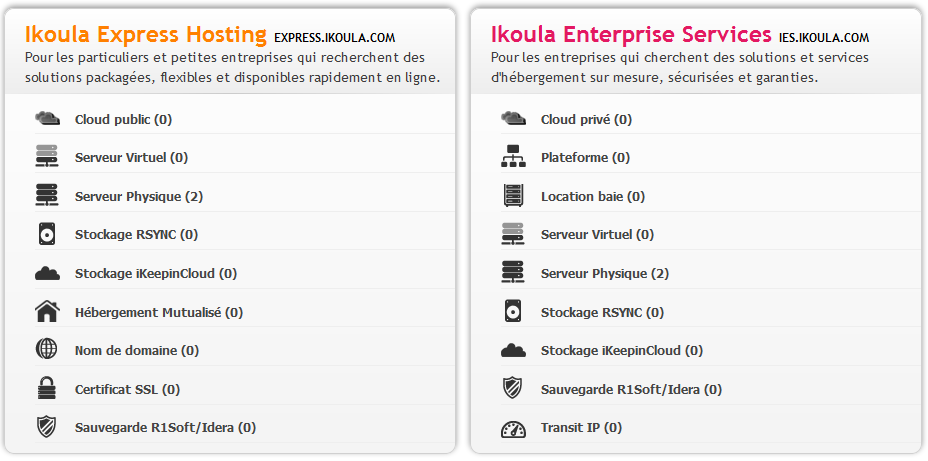This screenshot has width=928, height=461.
Task: Click the padlock icon for Certificat SSL
Action: pyautogui.click(x=47, y=389)
